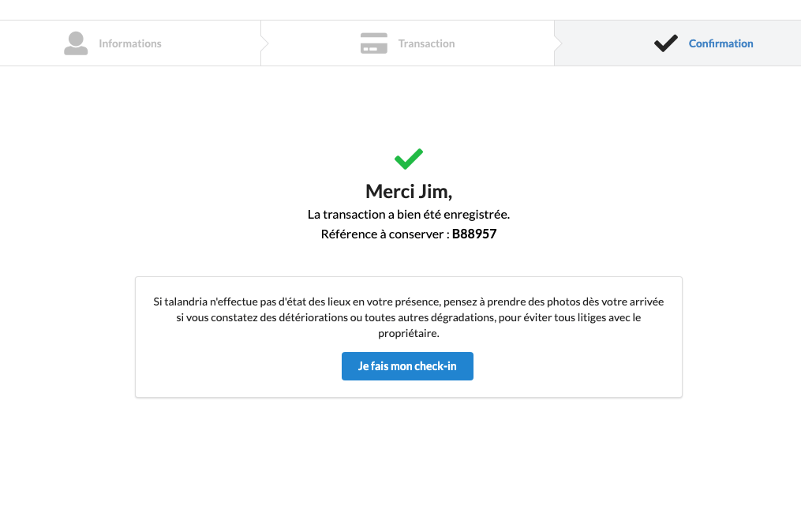Screen dimensions: 801x532
Task: Select the Transaction step label
Action: tap(427, 43)
